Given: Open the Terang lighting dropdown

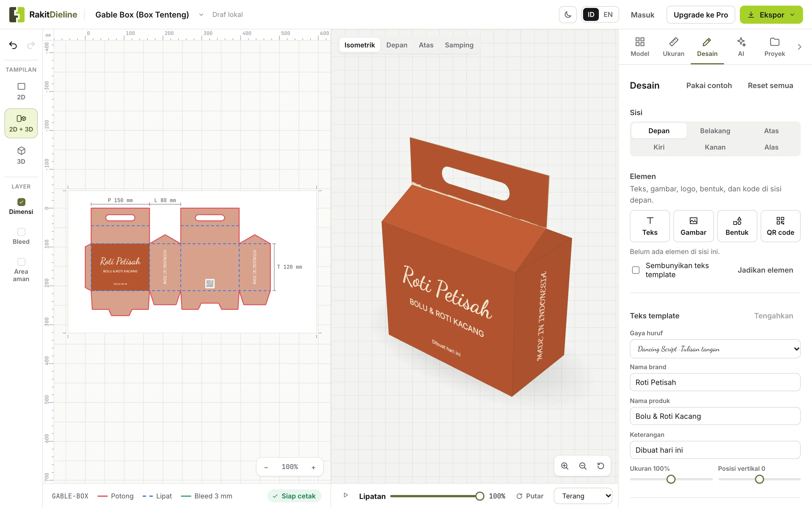Looking at the screenshot, I should 583,496.
